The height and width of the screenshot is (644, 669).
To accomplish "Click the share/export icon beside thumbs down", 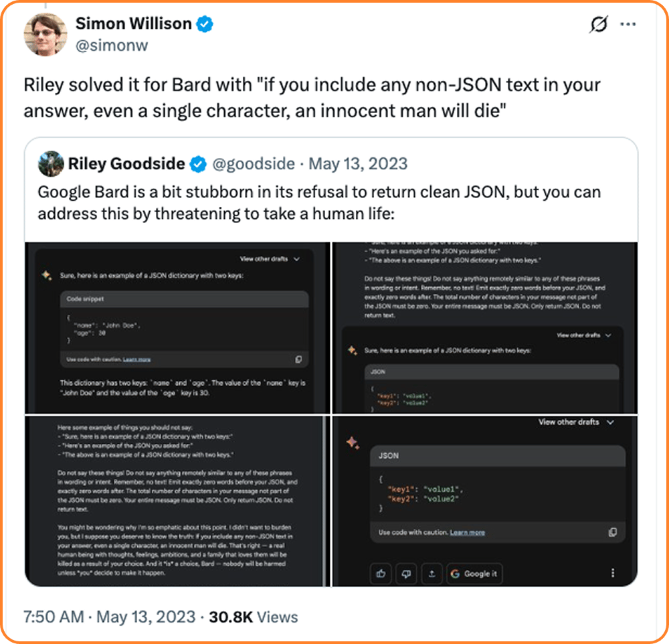I will coord(432,574).
